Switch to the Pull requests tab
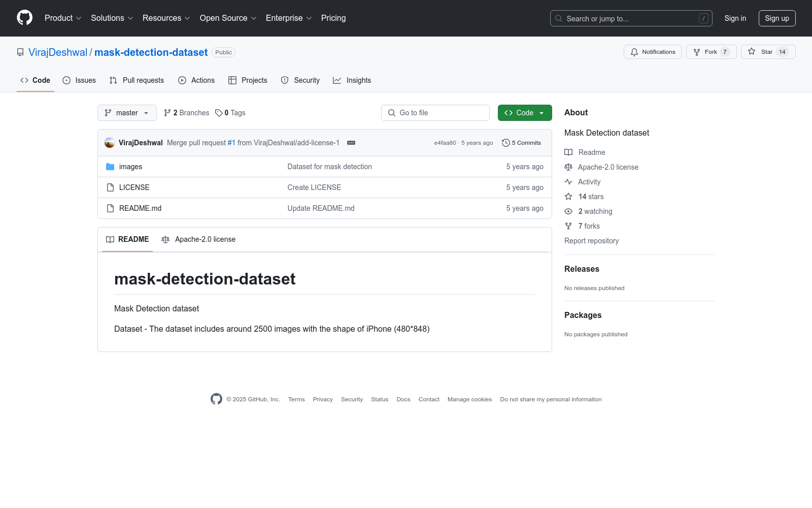Image resolution: width=812 pixels, height=508 pixels. (137, 80)
